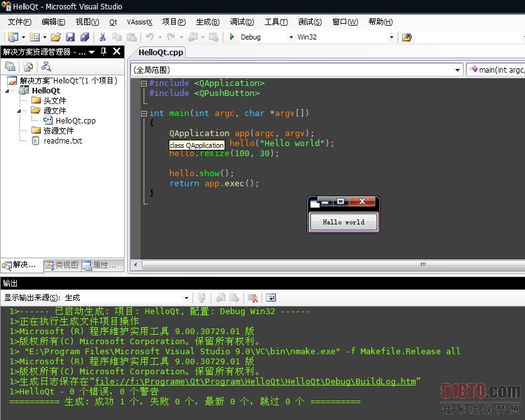The image size is (525, 420).
Task: Click the Redo arrow icon
Action: point(171,37)
